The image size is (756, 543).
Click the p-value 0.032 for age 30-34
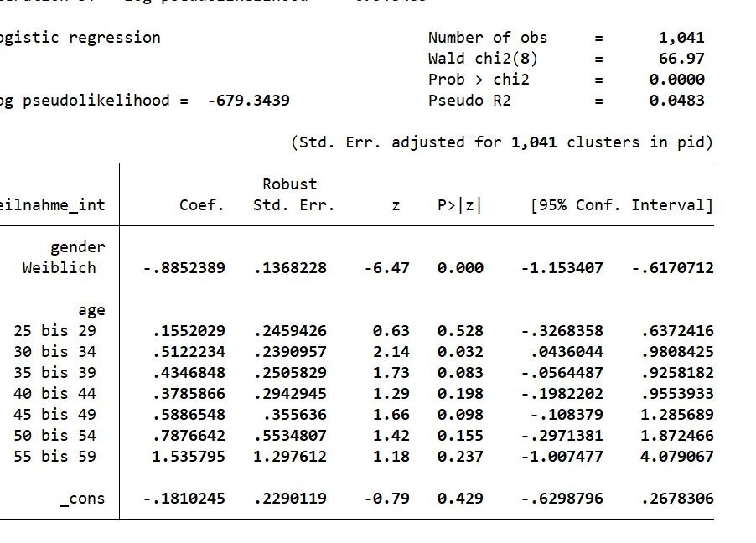click(x=460, y=352)
